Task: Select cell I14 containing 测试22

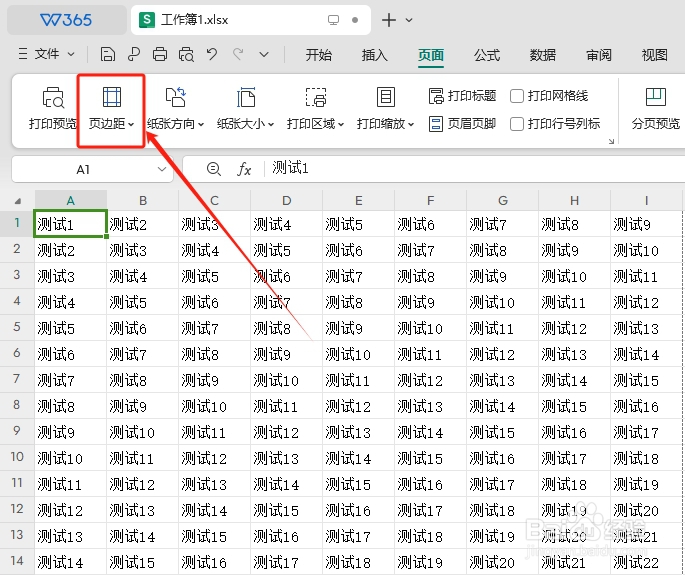Action: point(647,562)
